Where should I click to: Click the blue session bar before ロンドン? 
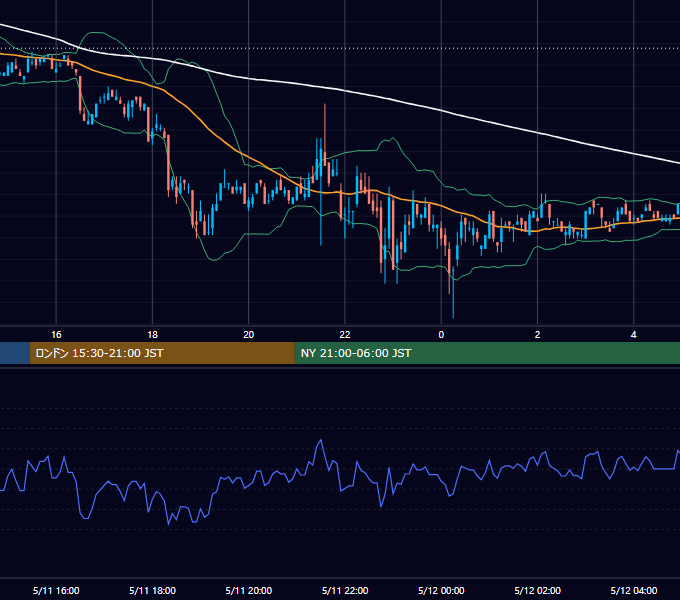[x=15, y=353]
